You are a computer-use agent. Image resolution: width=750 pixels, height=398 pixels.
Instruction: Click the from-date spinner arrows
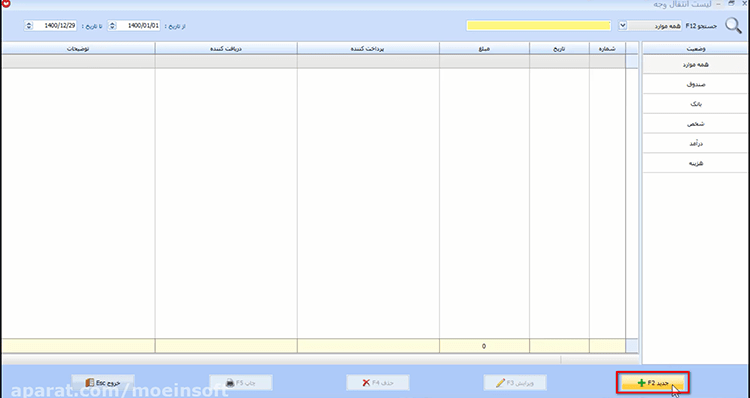[112, 26]
